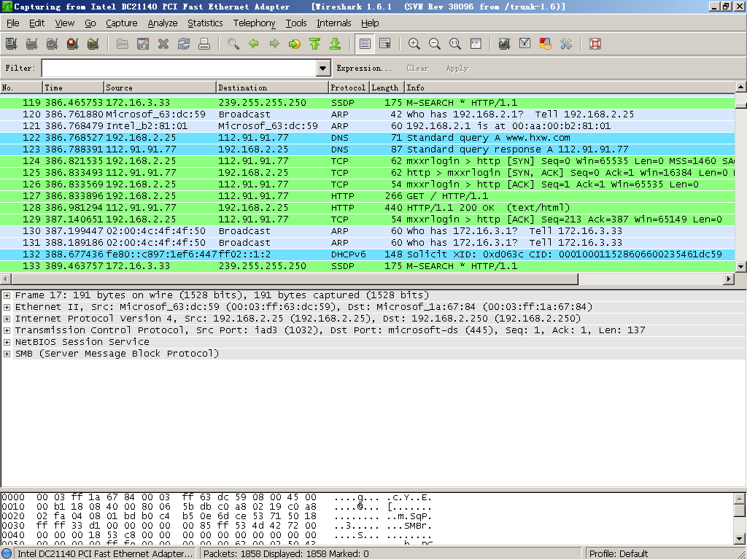Go to packet number icon
This screenshot has width=747, height=560.
295,44
